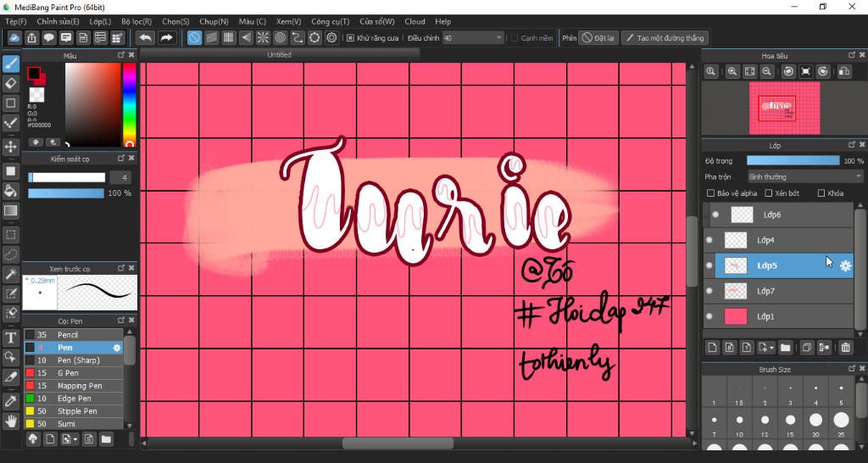Open the Lớp(L) menu
This screenshot has height=463, width=868.
(100, 21)
